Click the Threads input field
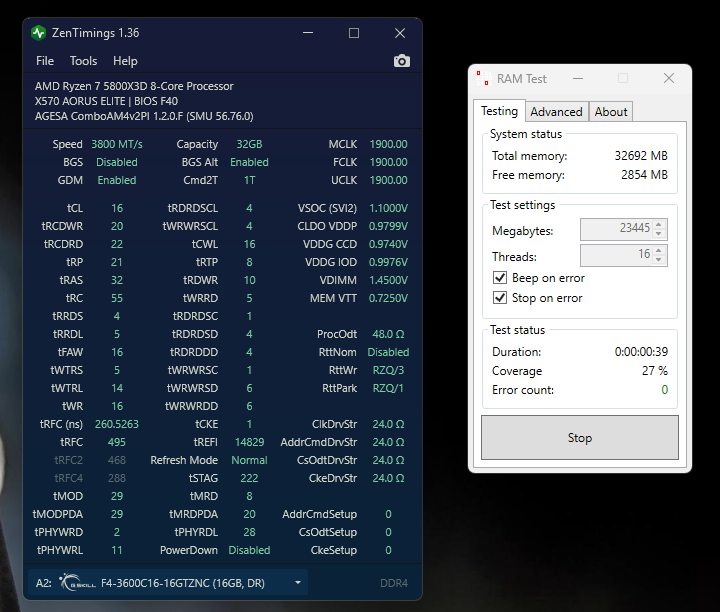This screenshot has height=612, width=720. (616, 255)
